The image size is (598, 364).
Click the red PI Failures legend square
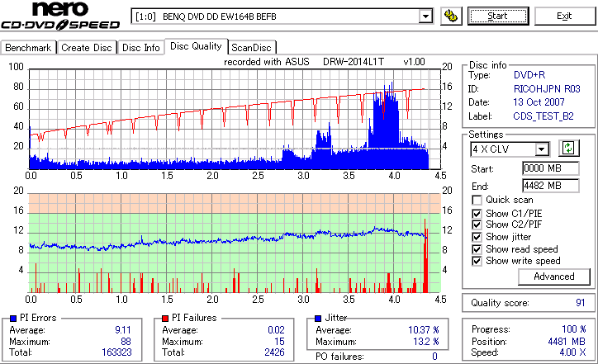tap(165, 319)
